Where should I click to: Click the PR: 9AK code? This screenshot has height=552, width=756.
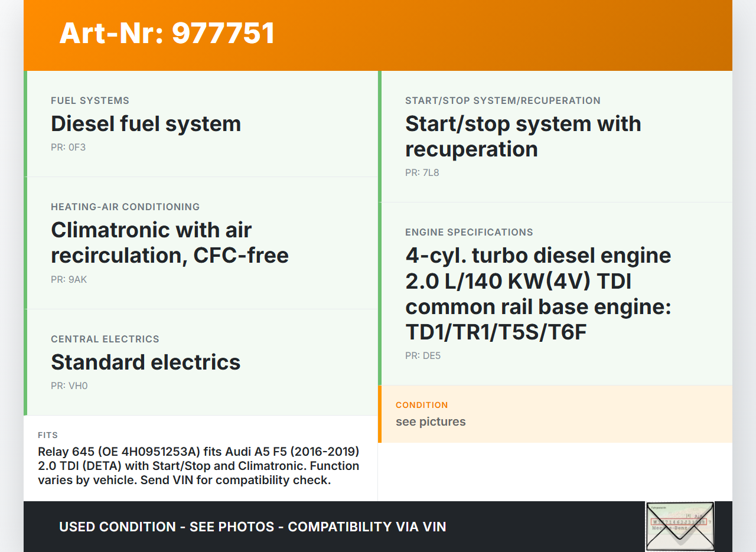point(69,279)
